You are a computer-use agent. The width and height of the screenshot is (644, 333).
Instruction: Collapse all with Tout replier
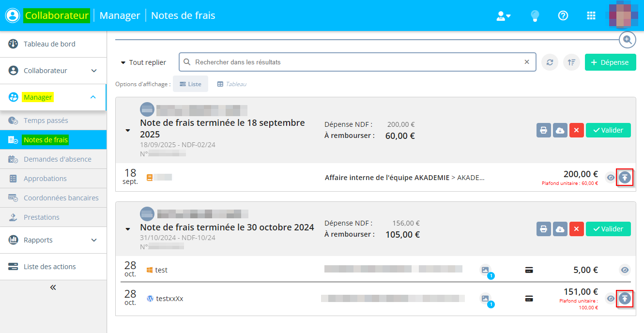pos(143,62)
